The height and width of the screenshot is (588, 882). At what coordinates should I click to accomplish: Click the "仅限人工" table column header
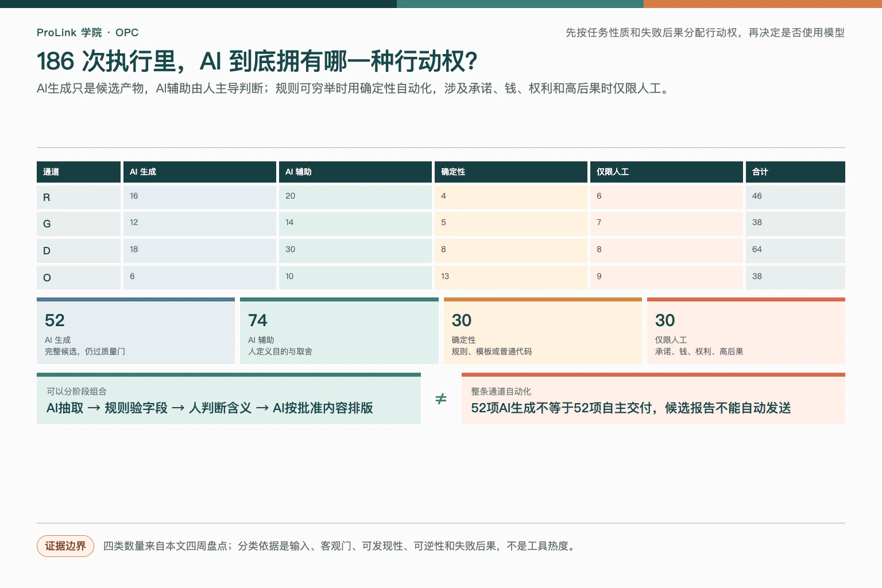(x=667, y=172)
